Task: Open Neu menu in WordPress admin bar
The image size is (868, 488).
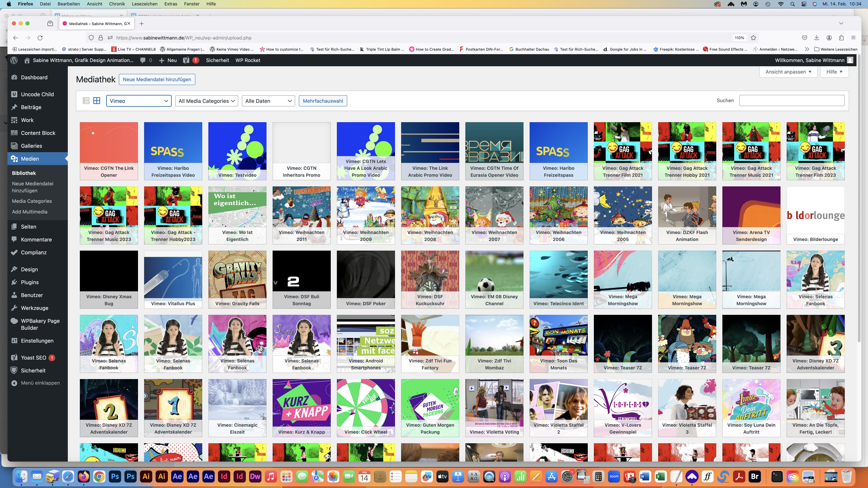Action: click(x=168, y=60)
